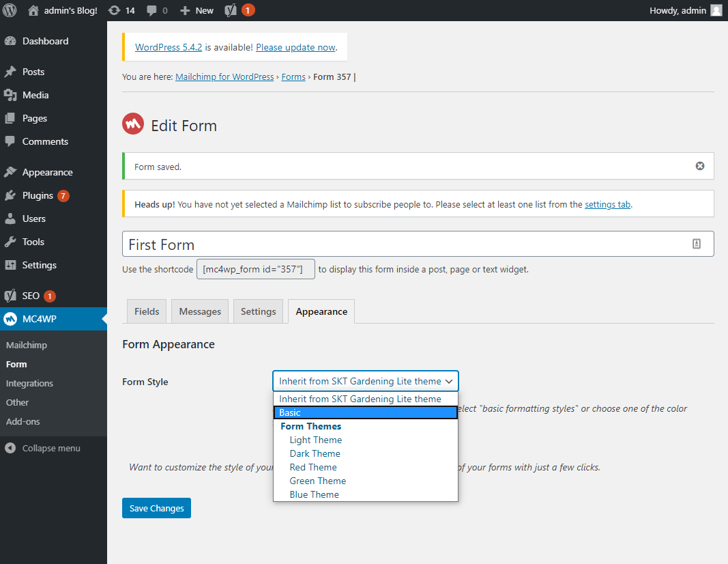Click the Plugins update count badge 7
The height and width of the screenshot is (564, 728).
tap(63, 195)
